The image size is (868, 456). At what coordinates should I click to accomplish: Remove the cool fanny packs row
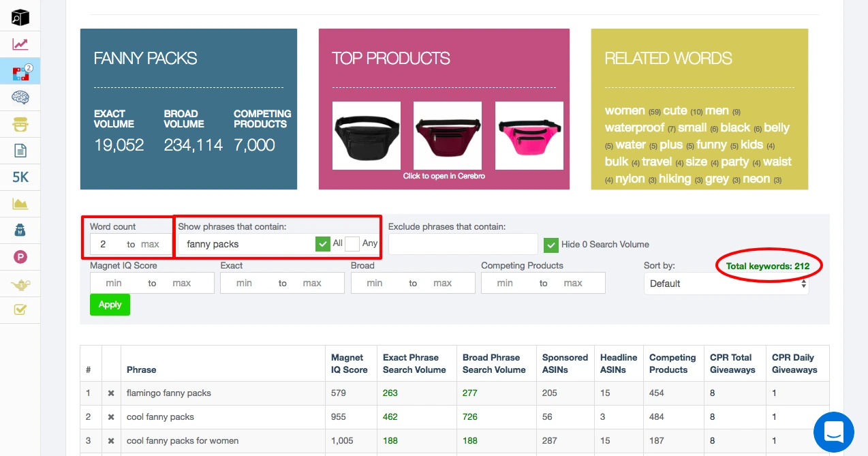[111, 417]
